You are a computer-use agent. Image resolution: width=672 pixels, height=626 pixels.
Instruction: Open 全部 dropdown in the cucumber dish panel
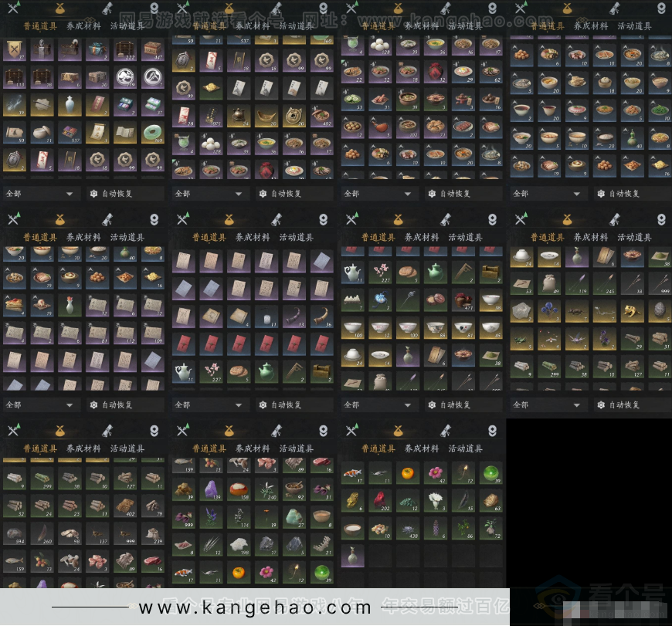point(378,194)
